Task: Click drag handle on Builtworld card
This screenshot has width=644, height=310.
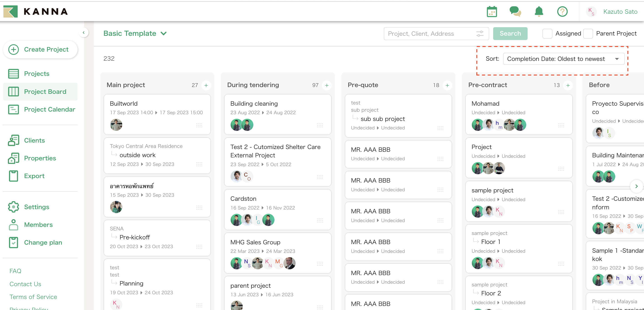Action: click(x=199, y=125)
